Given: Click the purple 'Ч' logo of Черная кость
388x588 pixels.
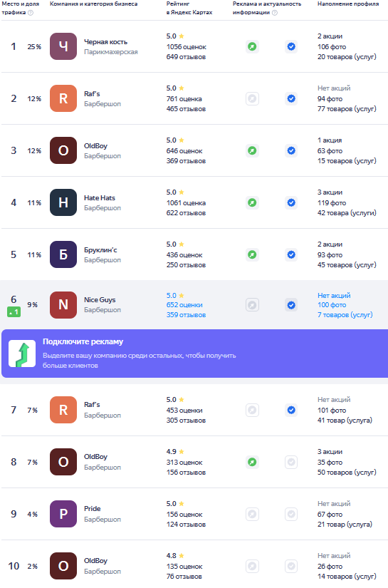Looking at the screenshot, I should tap(63, 46).
